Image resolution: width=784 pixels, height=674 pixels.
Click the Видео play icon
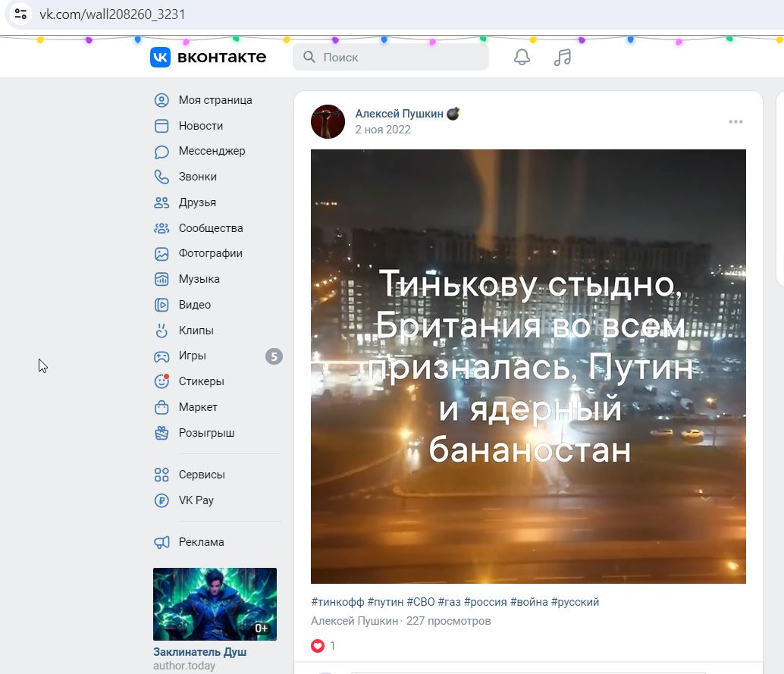click(x=162, y=305)
